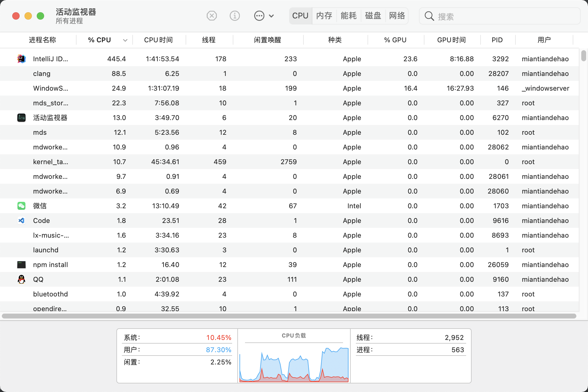Click the 微信 (WeChat) process icon

(21, 206)
